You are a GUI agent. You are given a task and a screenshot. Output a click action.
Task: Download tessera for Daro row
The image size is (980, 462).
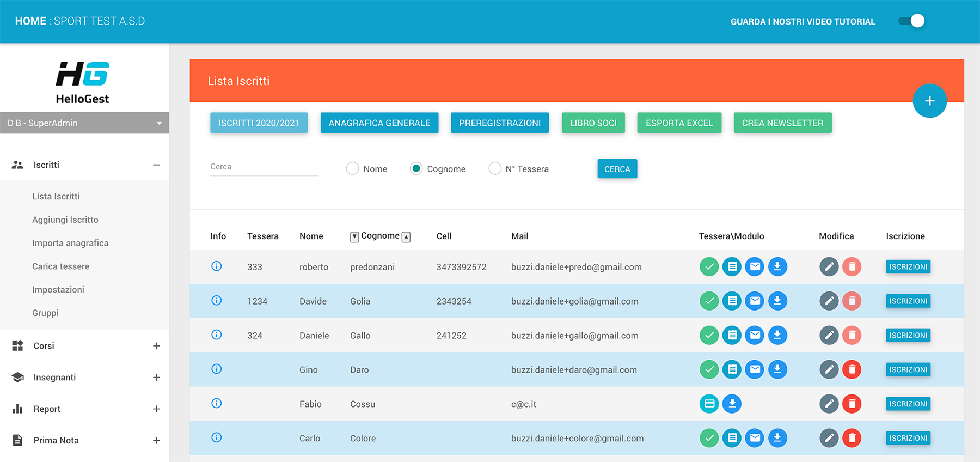tap(777, 369)
